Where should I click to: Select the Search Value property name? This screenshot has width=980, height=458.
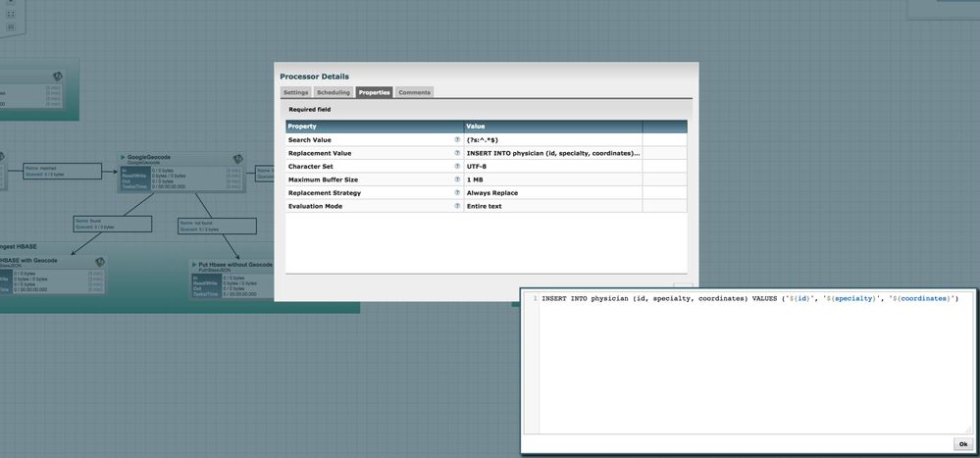click(x=309, y=140)
